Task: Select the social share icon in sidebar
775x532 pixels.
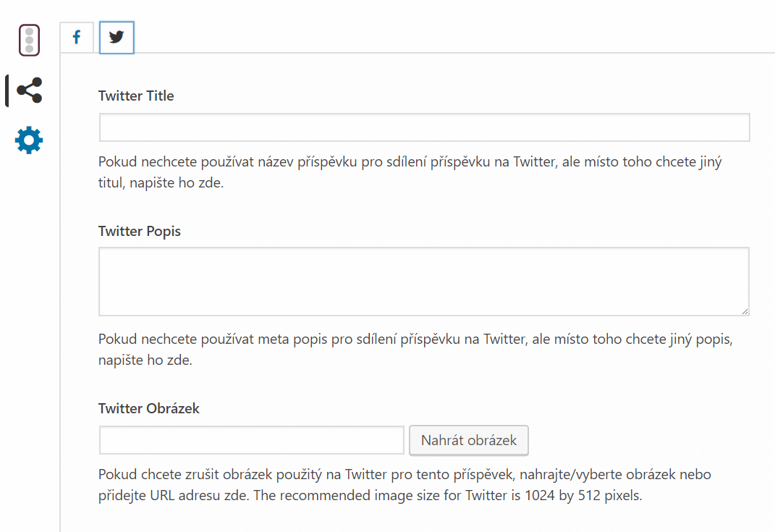Action: coord(30,90)
